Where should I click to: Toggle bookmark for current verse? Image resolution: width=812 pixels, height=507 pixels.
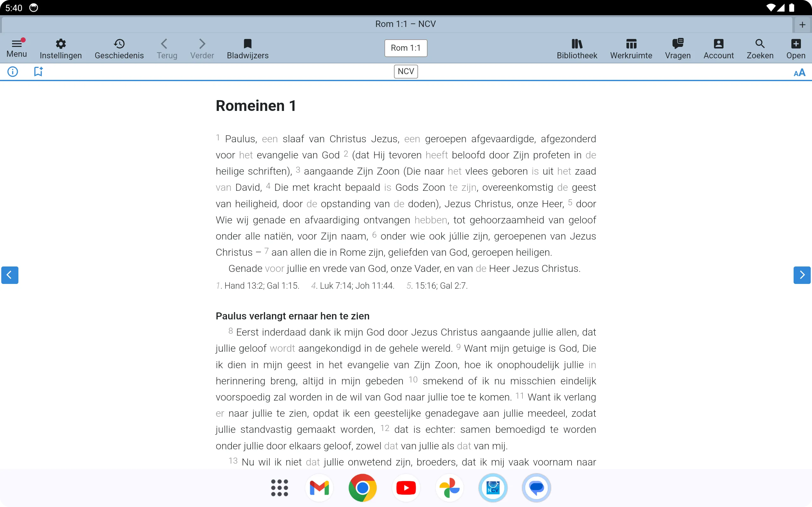[x=38, y=71]
